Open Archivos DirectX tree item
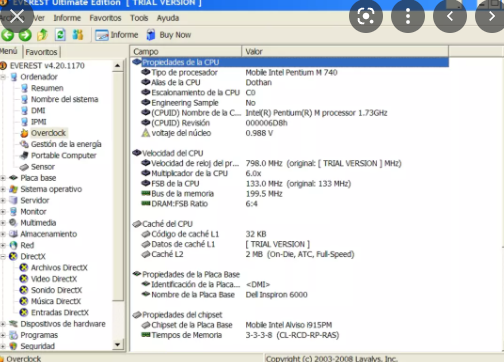The height and width of the screenshot is (362, 504). coord(59,268)
